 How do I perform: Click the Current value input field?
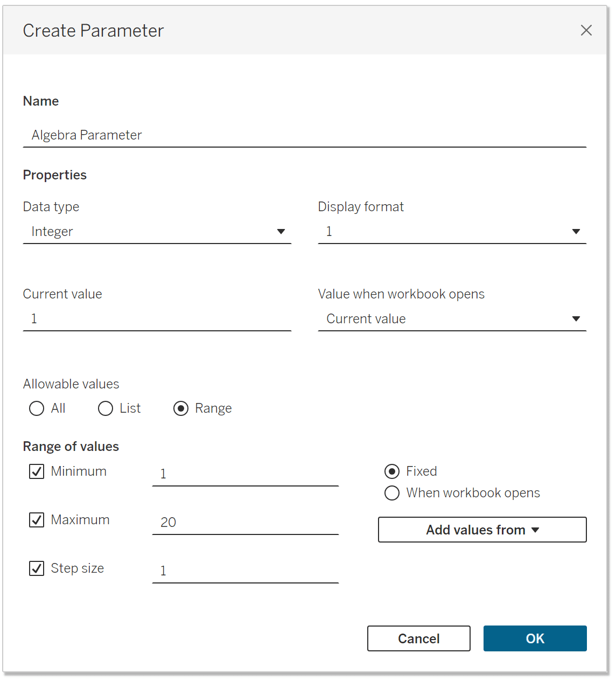click(x=157, y=319)
